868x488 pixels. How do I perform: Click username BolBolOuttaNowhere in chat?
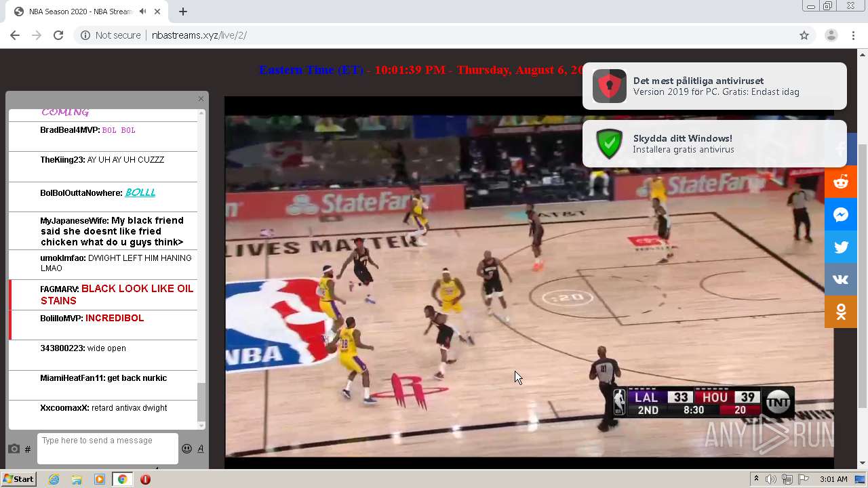click(x=81, y=193)
